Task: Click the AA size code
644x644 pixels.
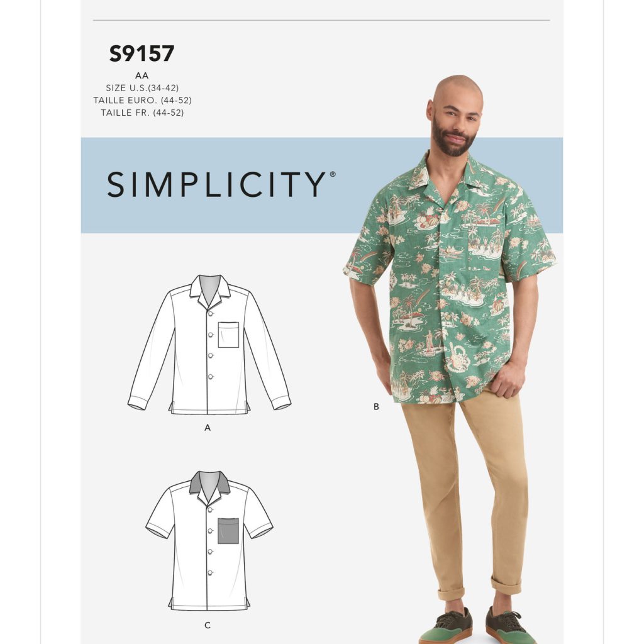Action: click(142, 75)
